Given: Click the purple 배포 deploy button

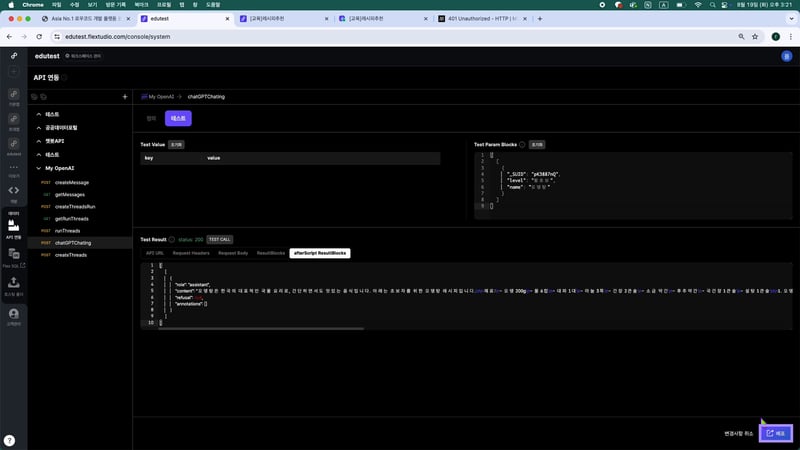Looking at the screenshot, I should [775, 433].
